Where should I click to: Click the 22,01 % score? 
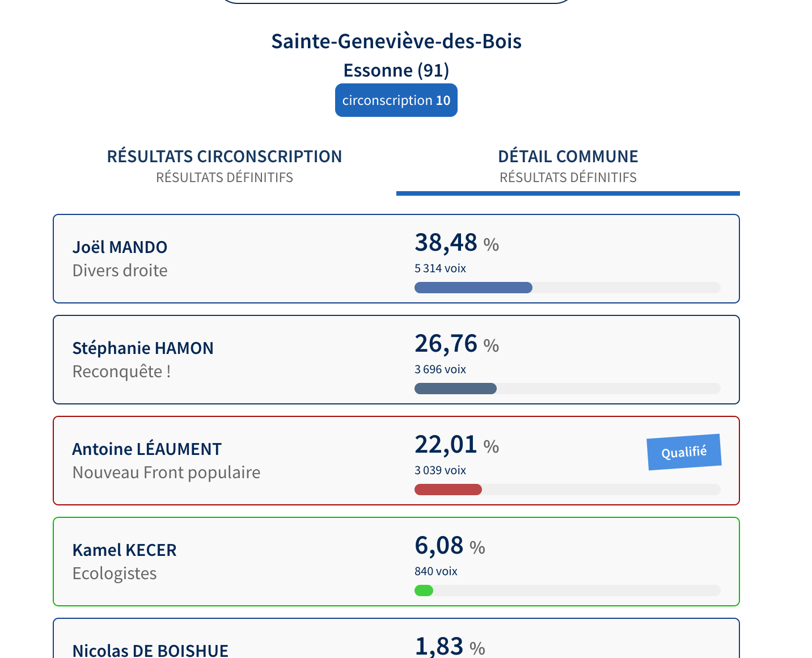pyautogui.click(x=456, y=445)
